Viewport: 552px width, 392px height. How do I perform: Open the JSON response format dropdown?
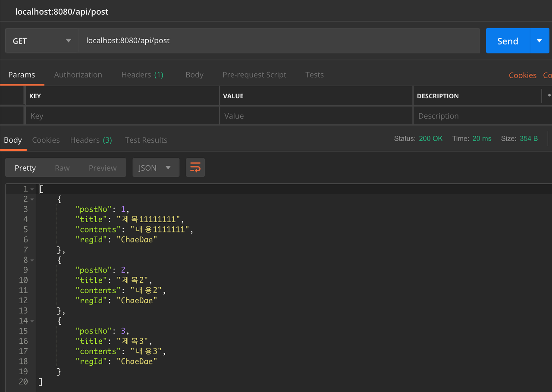[156, 167]
